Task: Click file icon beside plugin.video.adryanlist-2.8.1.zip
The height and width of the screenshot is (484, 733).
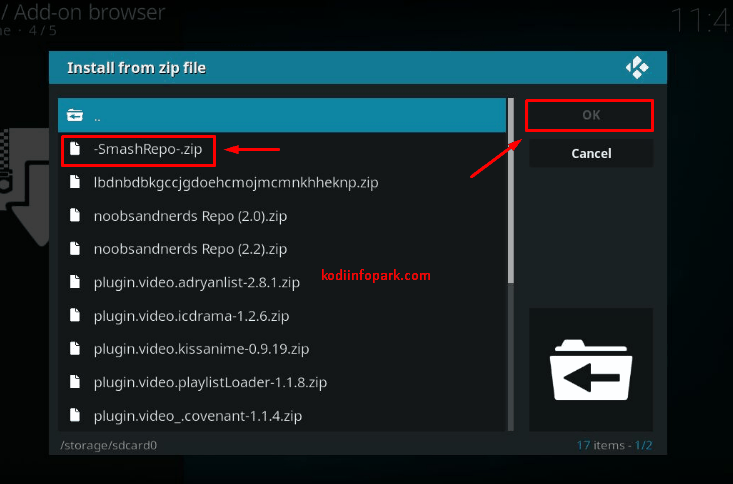Action: (75, 282)
